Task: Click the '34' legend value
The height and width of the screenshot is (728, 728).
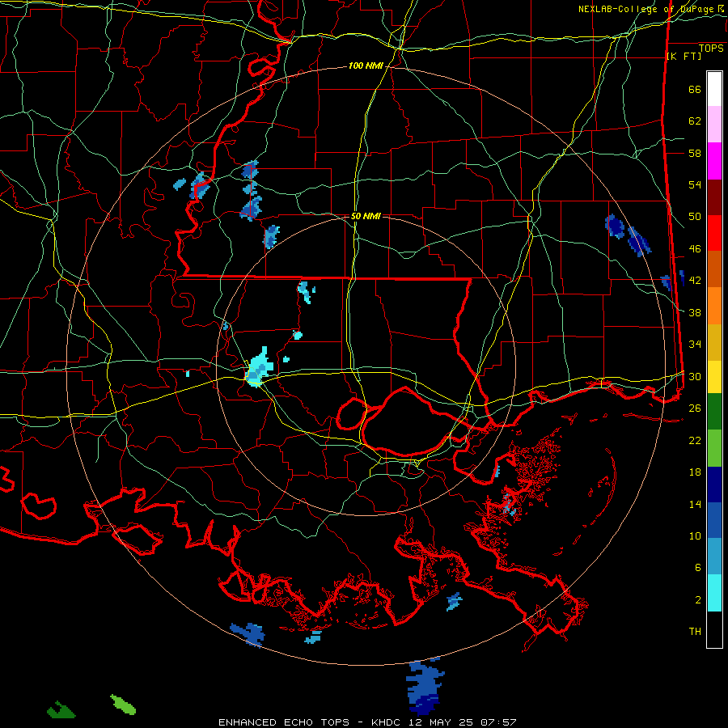Action: coord(695,345)
